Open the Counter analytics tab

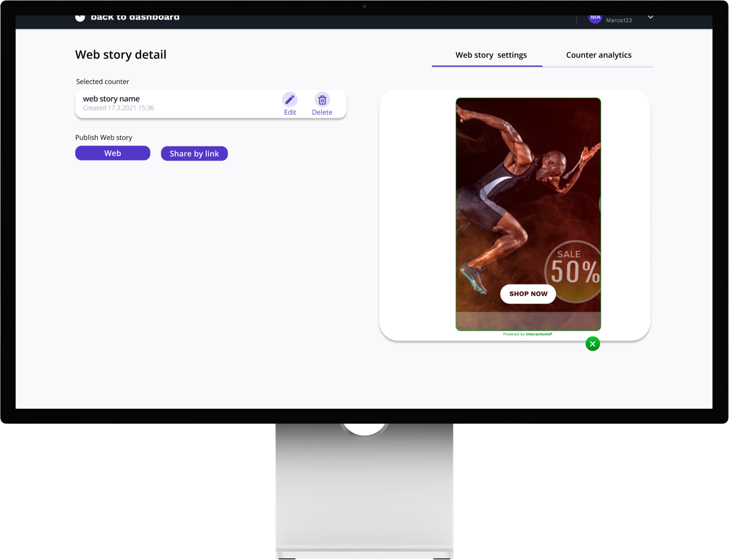598,55
